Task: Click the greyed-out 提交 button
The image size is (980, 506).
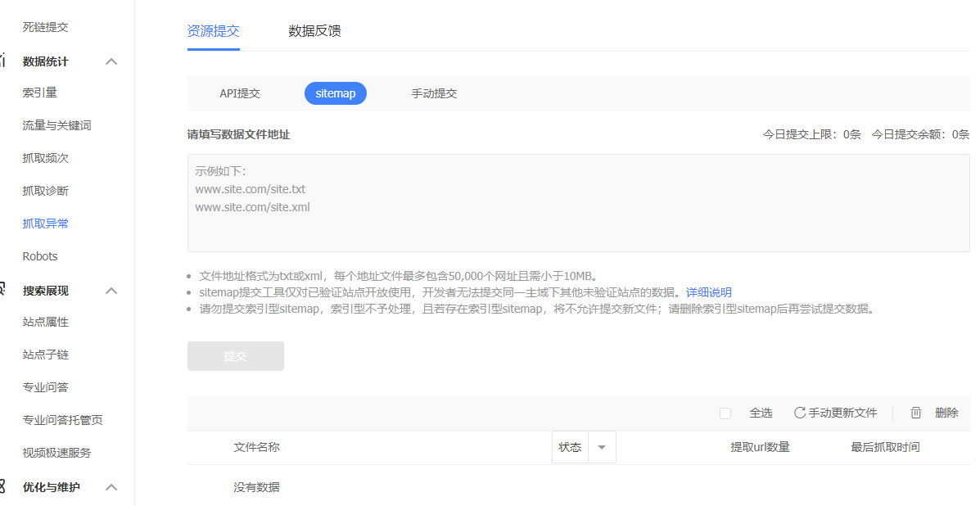Action: click(x=236, y=356)
